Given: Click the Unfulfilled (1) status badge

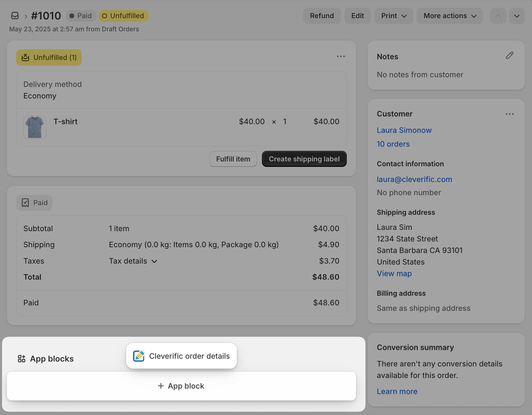Looking at the screenshot, I should pyautogui.click(x=49, y=57).
